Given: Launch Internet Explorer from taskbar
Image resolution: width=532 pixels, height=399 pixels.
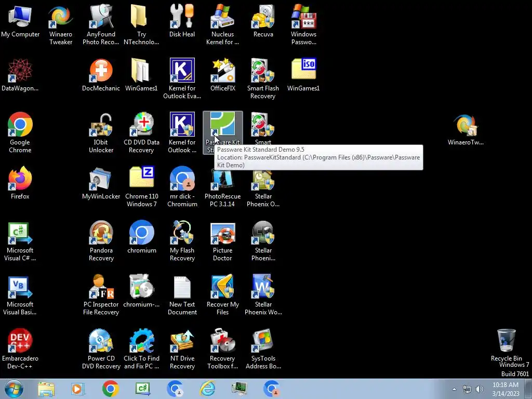Looking at the screenshot, I should click(208, 389).
